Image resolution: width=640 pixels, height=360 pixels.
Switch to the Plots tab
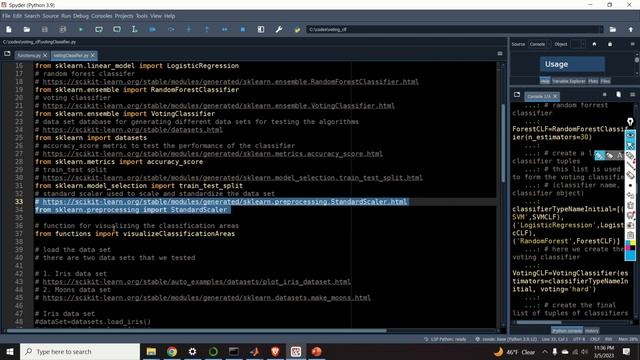tap(593, 81)
